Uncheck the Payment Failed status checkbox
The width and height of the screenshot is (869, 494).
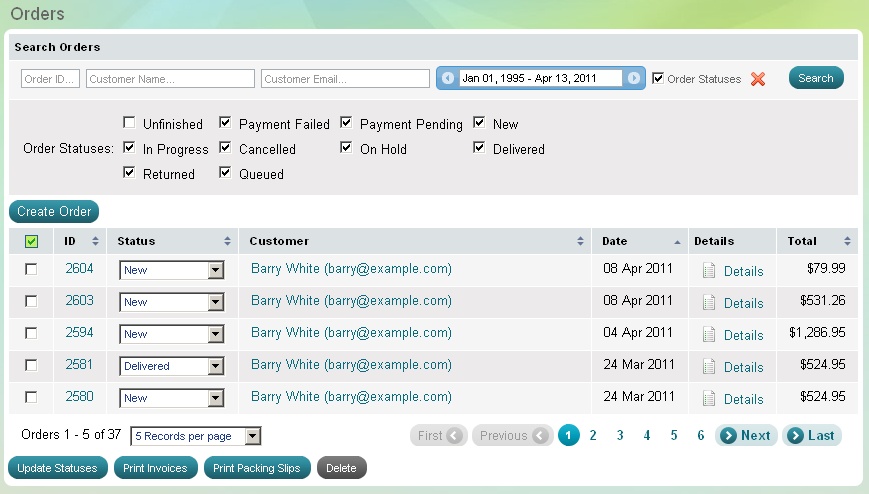coord(226,123)
